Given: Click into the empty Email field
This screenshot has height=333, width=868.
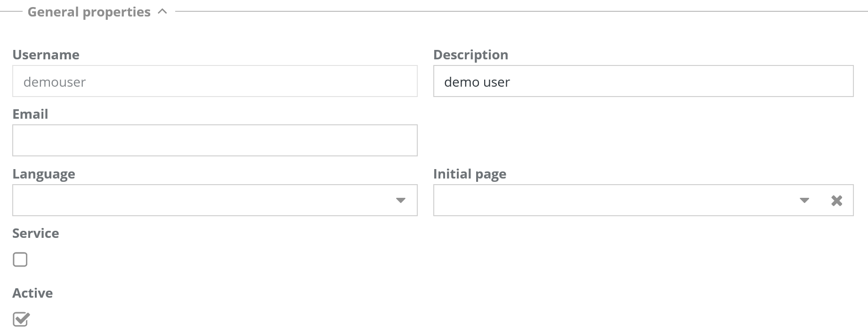Looking at the screenshot, I should point(215,140).
